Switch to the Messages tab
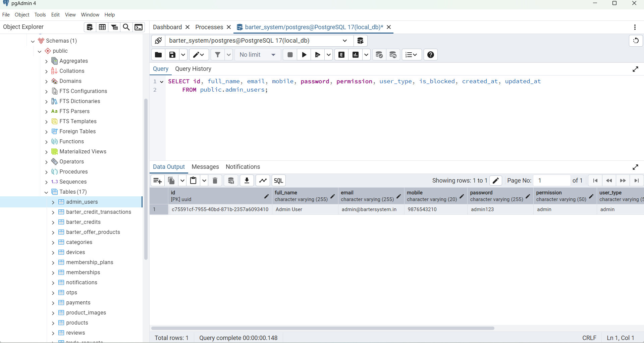The width and height of the screenshot is (644, 343). click(205, 167)
